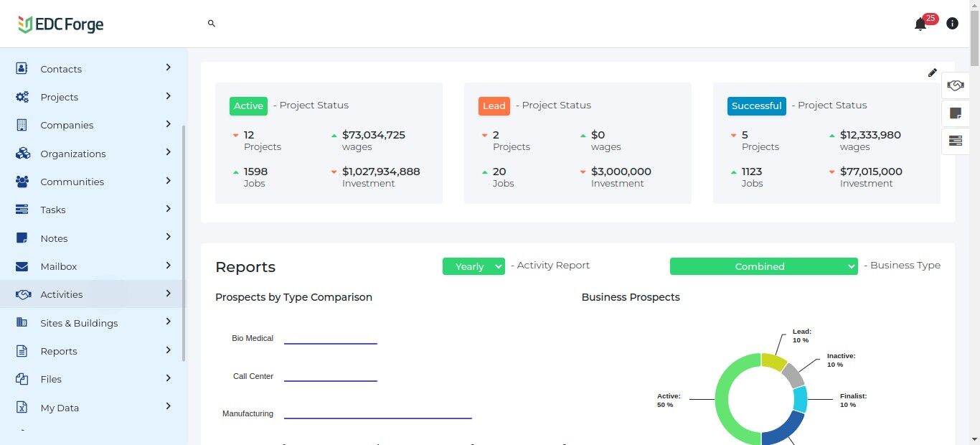Click the info circle icon

coord(952,24)
